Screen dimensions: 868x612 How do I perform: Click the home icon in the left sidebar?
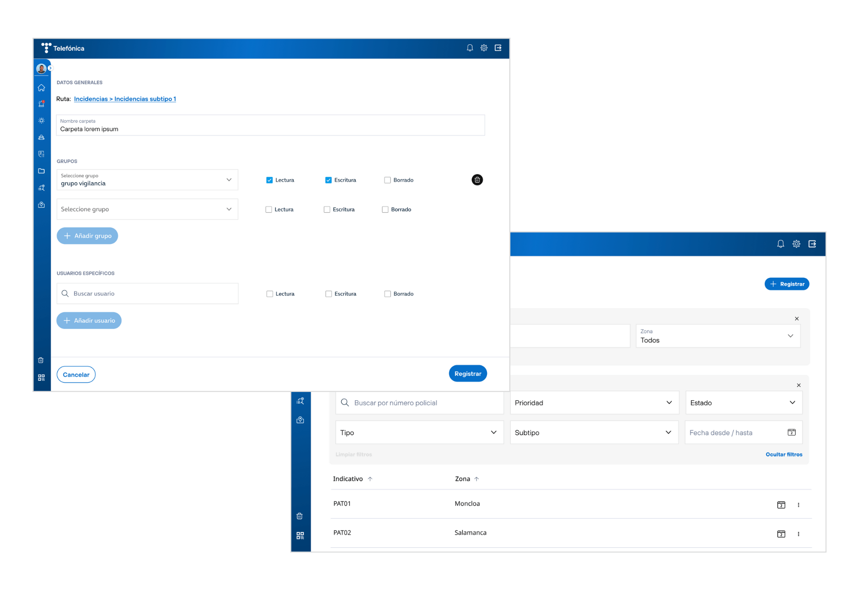coord(41,88)
